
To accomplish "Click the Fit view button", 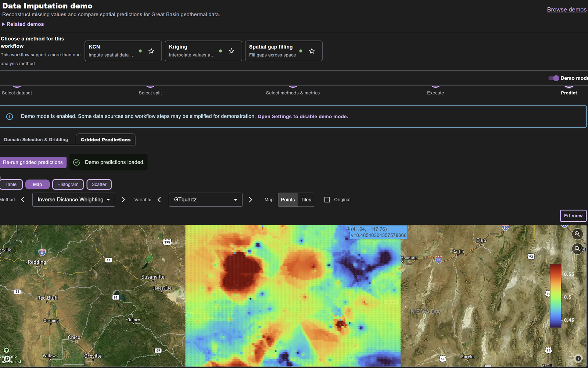I will click(x=573, y=216).
